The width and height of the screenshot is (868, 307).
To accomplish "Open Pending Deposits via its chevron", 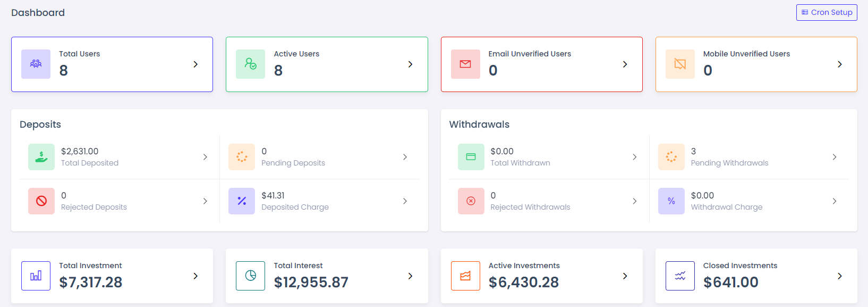I will (405, 157).
